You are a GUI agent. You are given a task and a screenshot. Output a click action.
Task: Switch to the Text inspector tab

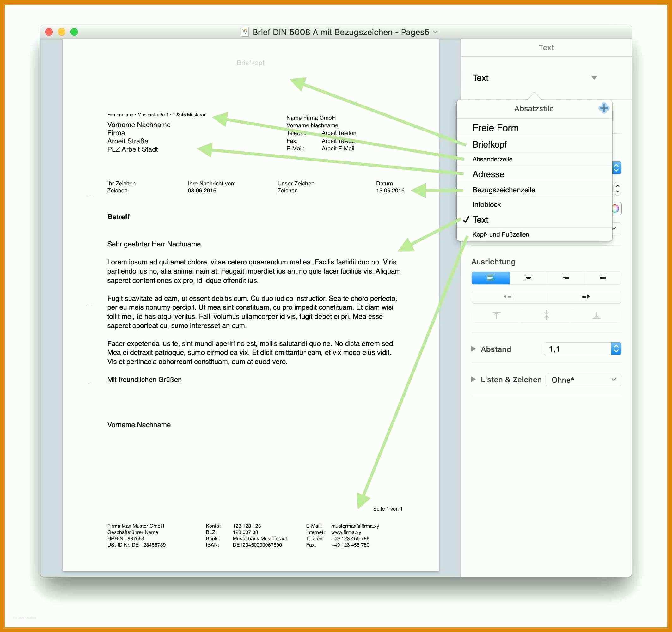546,48
